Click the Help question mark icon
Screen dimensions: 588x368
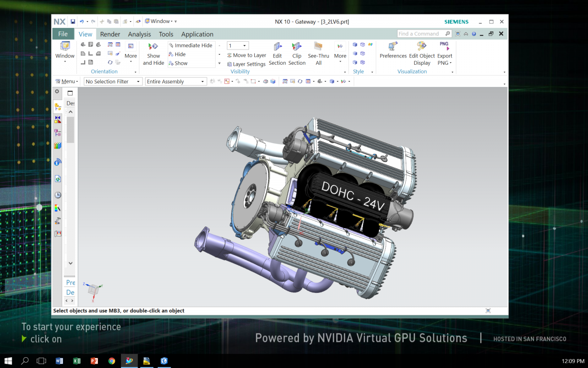click(474, 34)
